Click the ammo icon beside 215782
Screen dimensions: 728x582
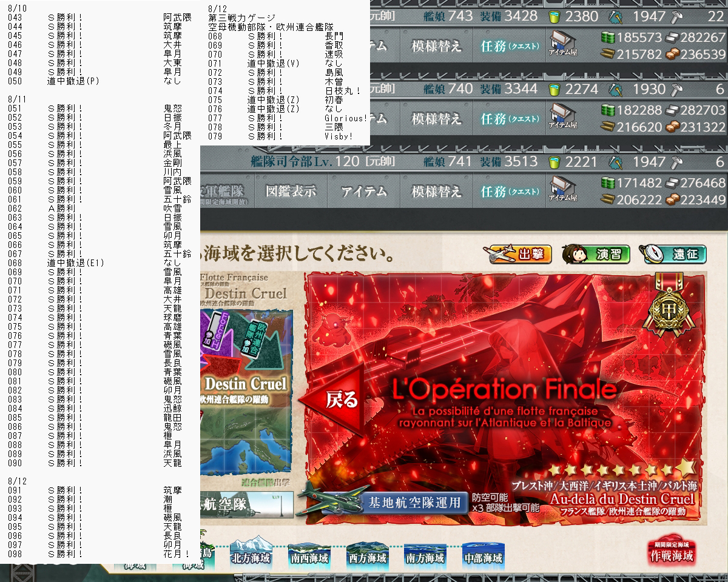[x=607, y=54]
